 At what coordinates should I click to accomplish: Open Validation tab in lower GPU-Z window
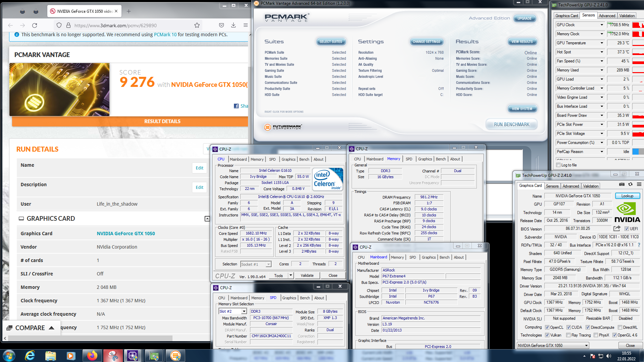click(591, 186)
